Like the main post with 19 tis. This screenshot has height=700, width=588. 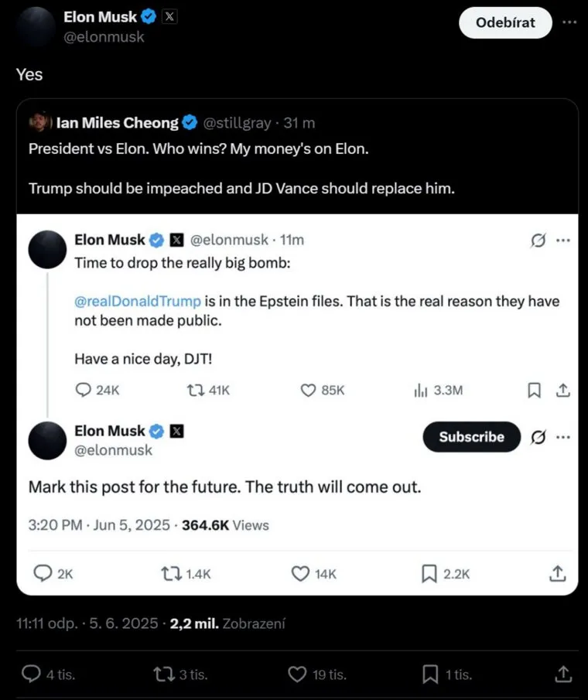tap(297, 674)
